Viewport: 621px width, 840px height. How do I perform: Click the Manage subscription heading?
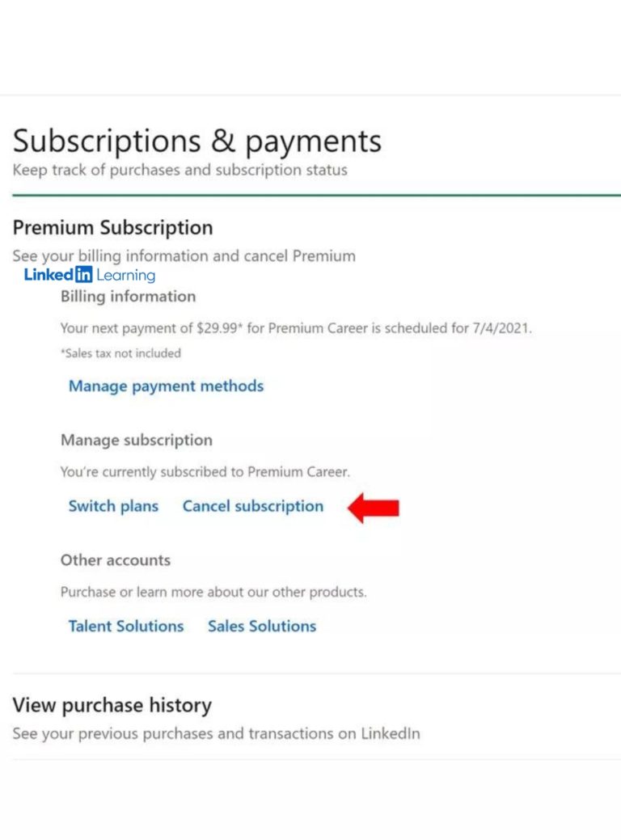136,441
